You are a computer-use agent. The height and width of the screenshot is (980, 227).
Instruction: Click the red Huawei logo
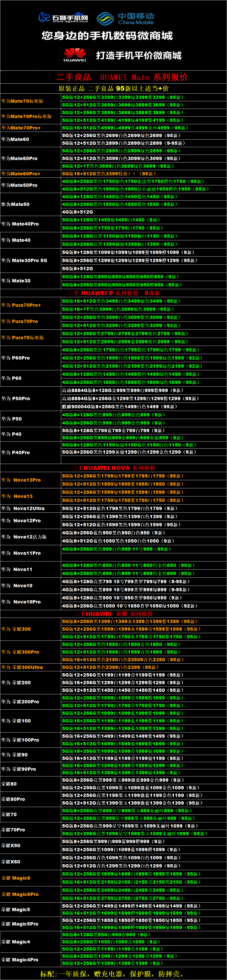[x=74, y=54]
